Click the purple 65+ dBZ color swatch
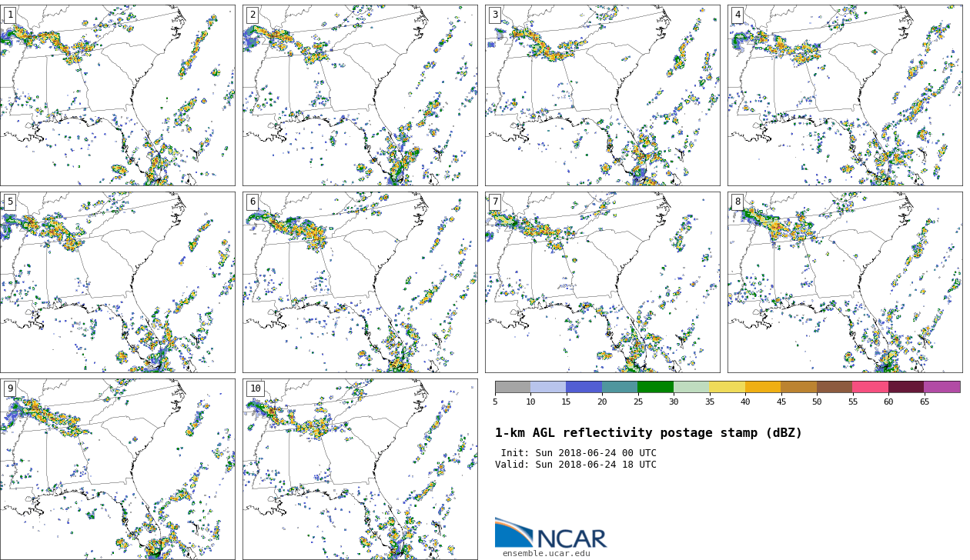 coord(942,387)
